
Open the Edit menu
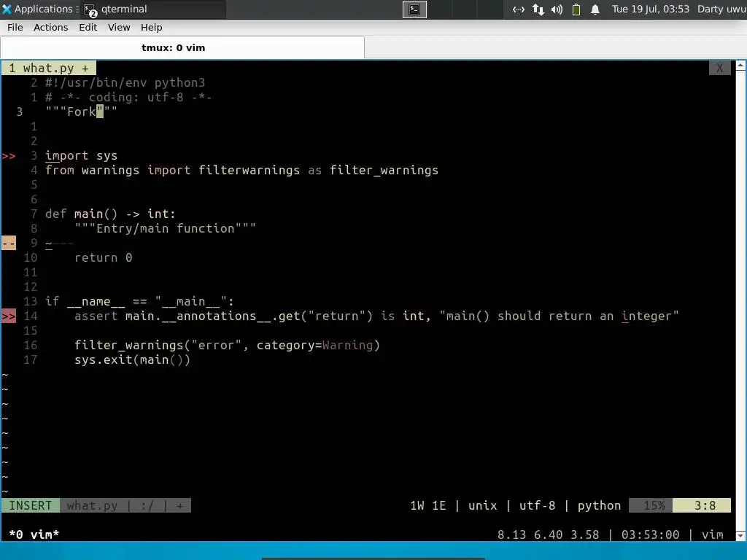88,28
